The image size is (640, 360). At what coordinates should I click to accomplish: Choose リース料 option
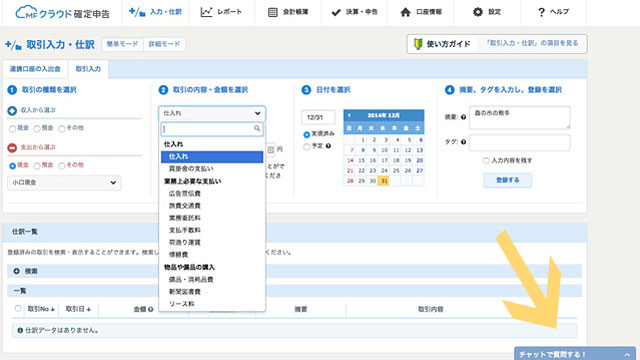(212, 304)
